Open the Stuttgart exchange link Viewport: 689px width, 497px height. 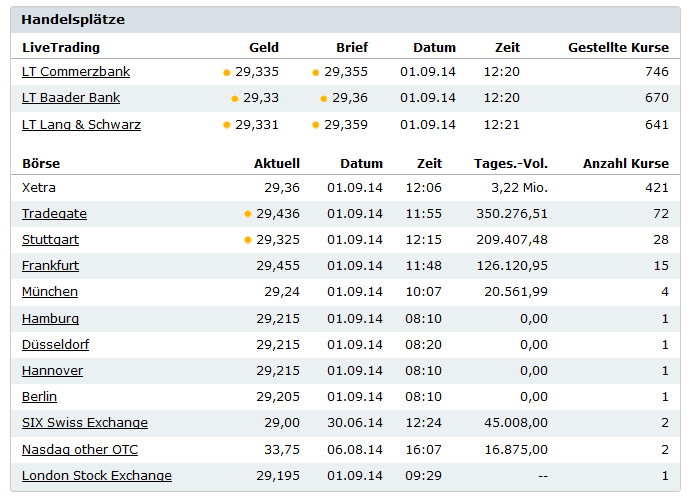[50, 240]
